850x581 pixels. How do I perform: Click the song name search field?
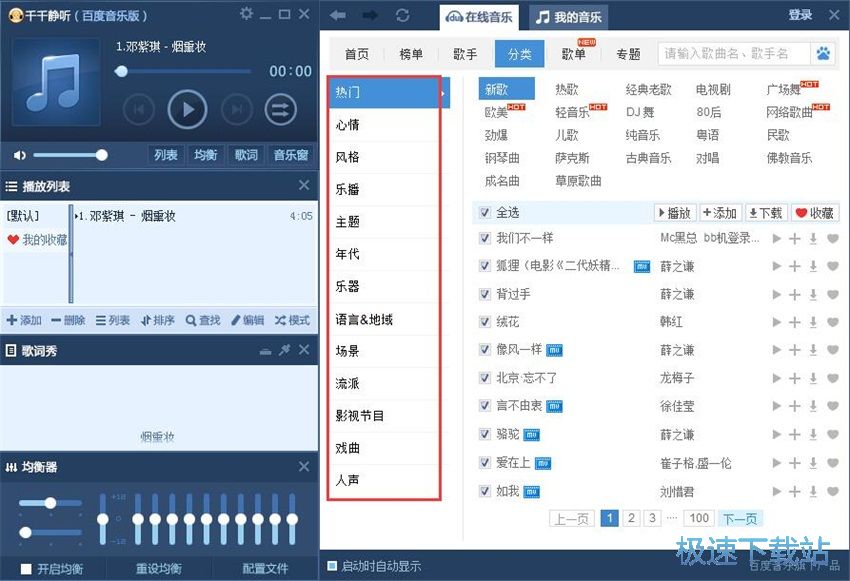tap(735, 54)
